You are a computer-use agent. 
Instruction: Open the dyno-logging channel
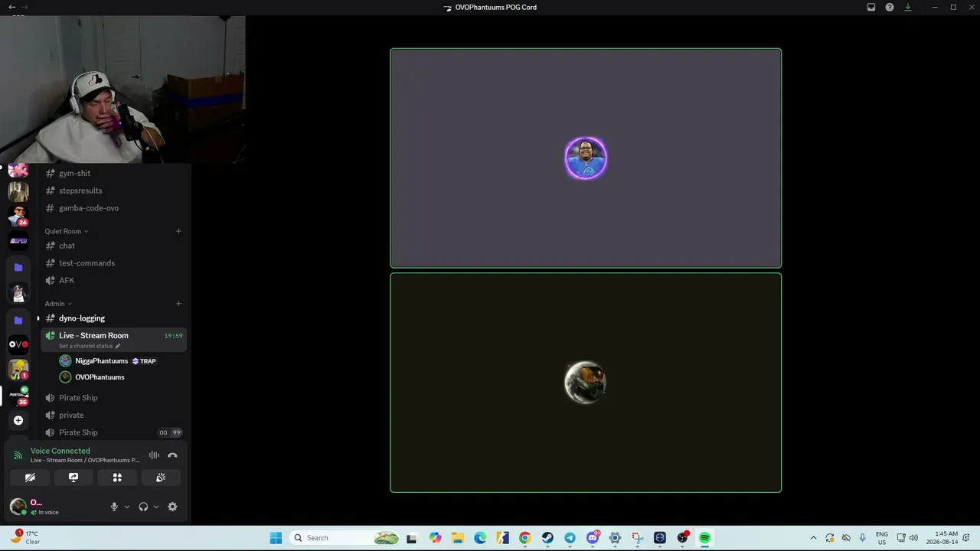[113, 318]
